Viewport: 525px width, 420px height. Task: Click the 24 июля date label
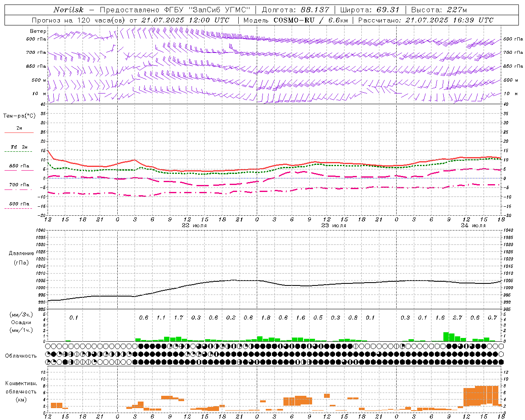[x=473, y=226]
